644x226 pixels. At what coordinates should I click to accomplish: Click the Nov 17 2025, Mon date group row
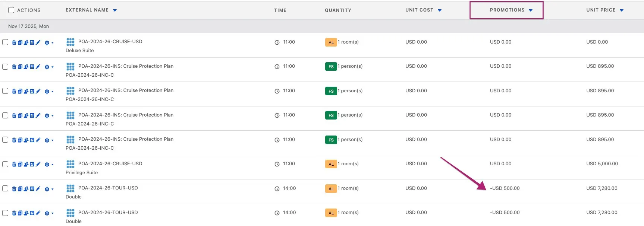click(x=29, y=26)
